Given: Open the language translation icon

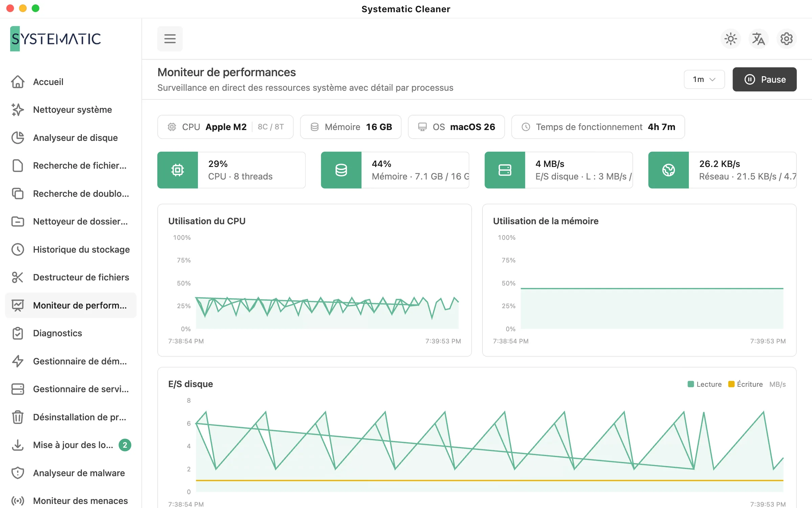Looking at the screenshot, I should pyautogui.click(x=759, y=39).
